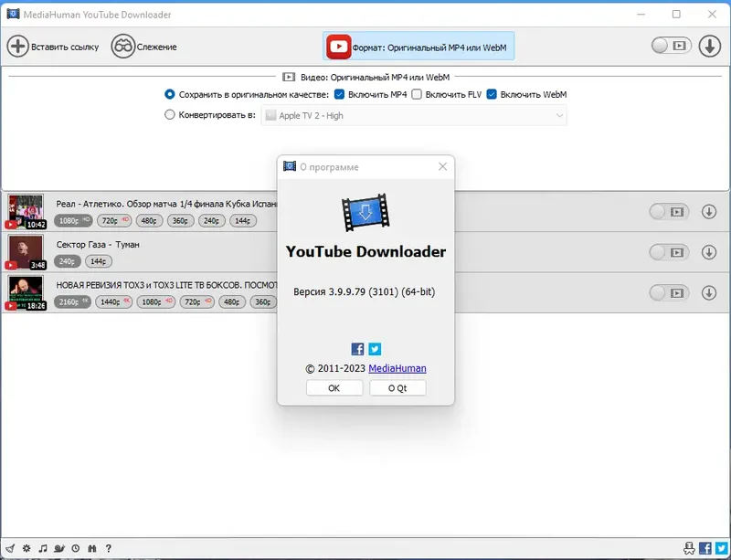731x560 pixels.
Task: Click the broom cleanup icon
Action: pyautogui.click(x=11, y=548)
